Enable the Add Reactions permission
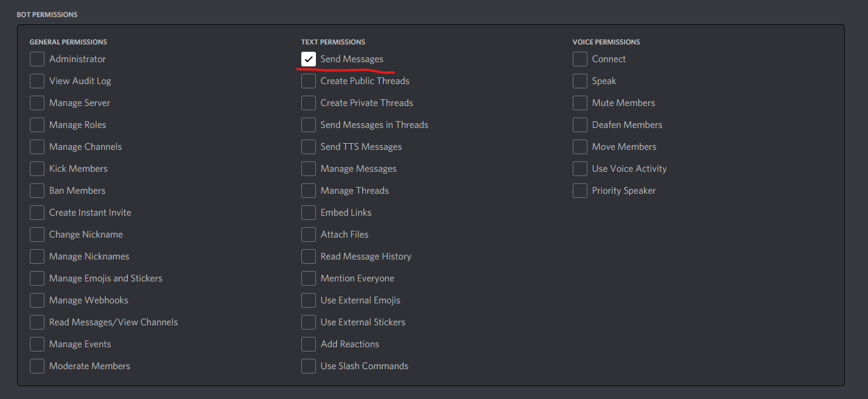 pyautogui.click(x=309, y=344)
